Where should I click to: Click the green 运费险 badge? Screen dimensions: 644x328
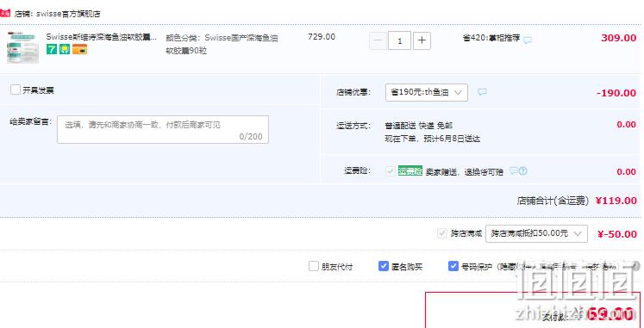(x=410, y=171)
